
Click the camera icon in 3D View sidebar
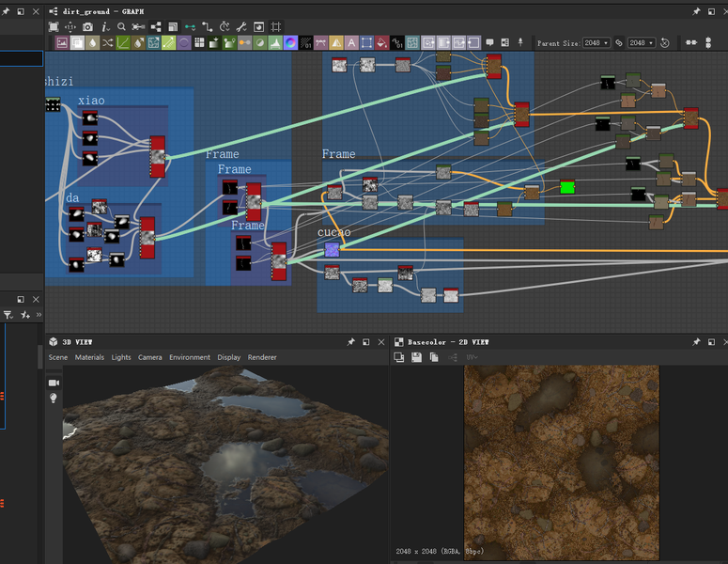(x=54, y=383)
